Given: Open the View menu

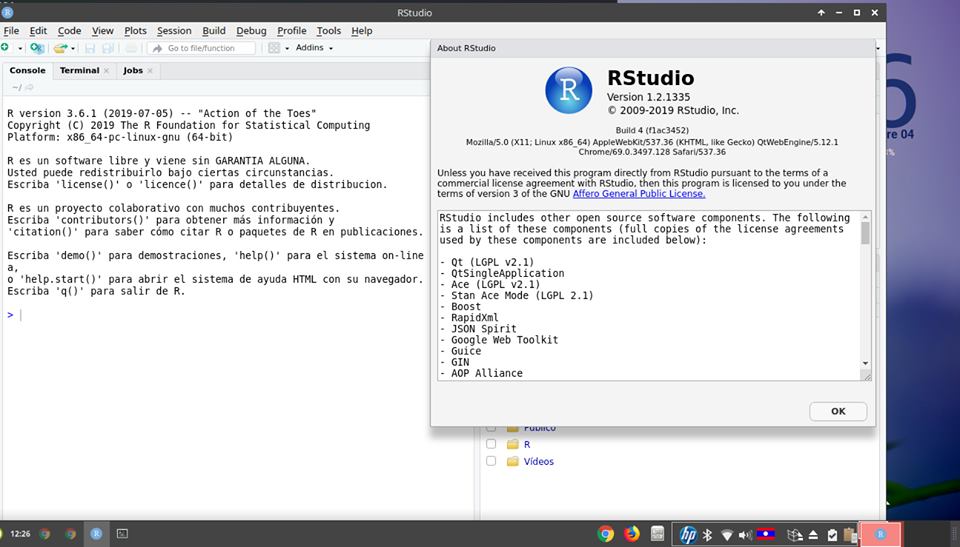Looking at the screenshot, I should point(102,31).
